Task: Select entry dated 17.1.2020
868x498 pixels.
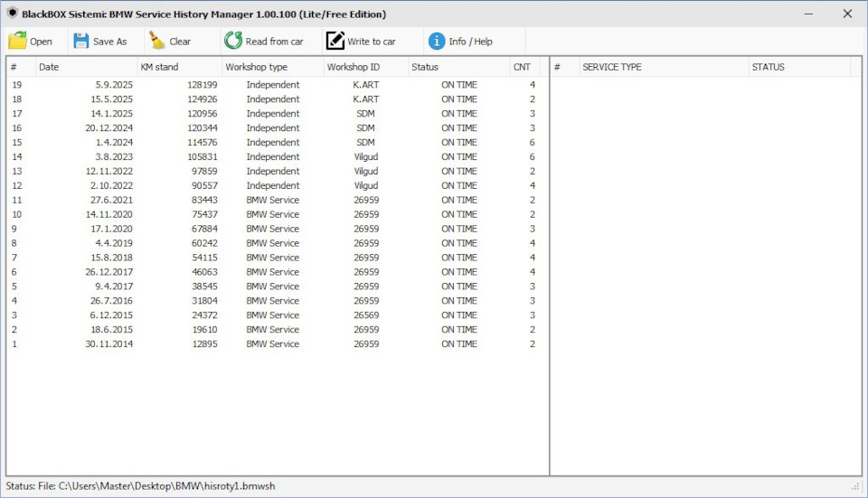Action: 273,229
